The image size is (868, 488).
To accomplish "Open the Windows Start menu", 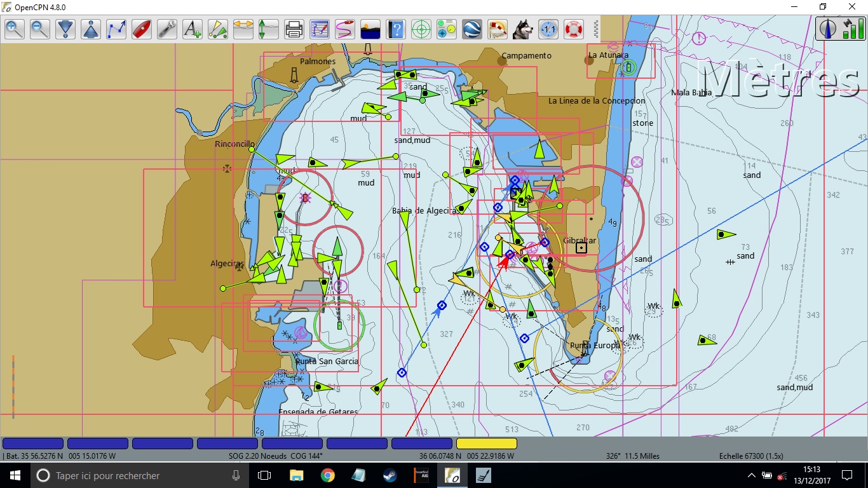I will (x=13, y=475).
